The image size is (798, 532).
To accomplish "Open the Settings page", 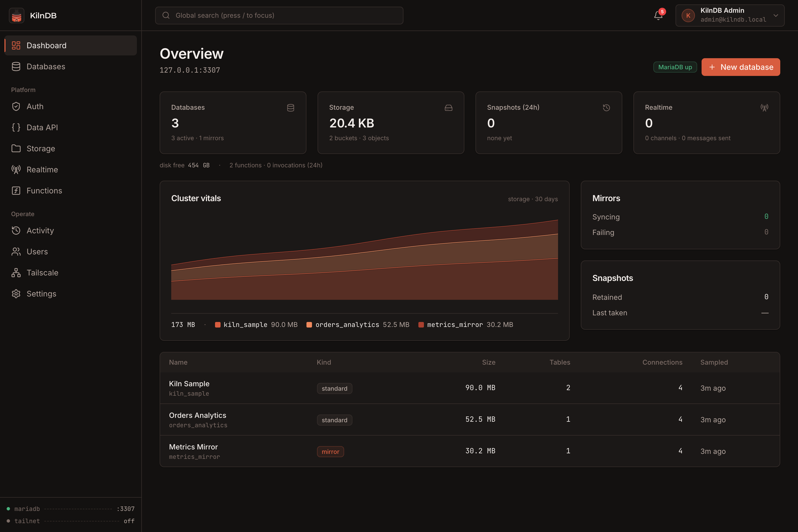I will pyautogui.click(x=71, y=294).
